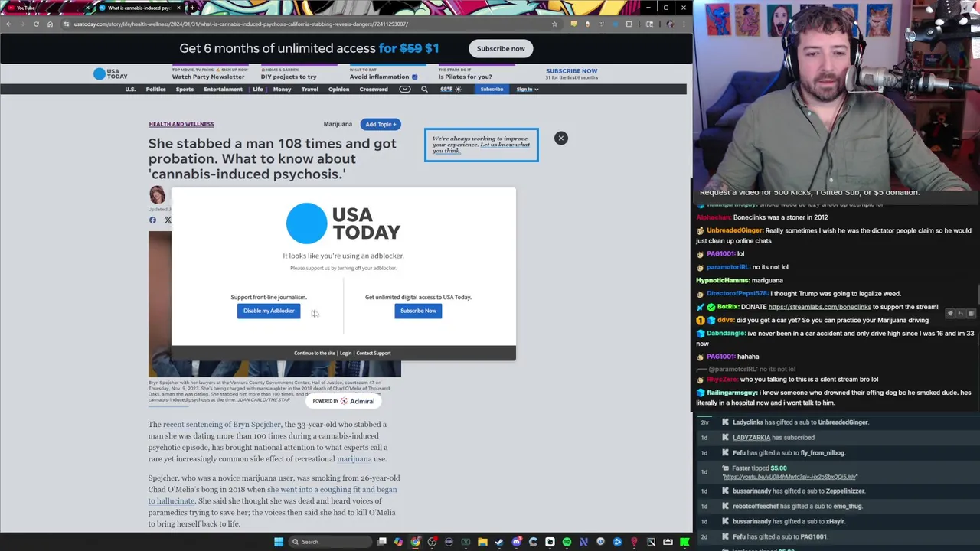Open the Chrome three-dot menu
This screenshot has height=551, width=980.
(684, 24)
